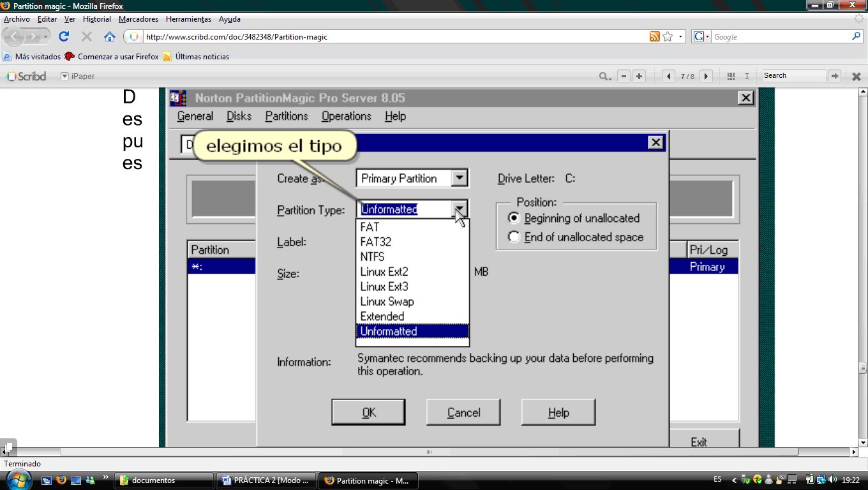Open the Windows Start menu orb
Viewport: 868px width, 490px height.
[18, 479]
